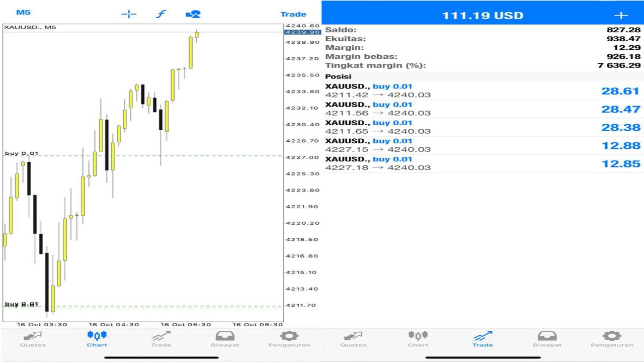
Task: Tap Margin bebas value 926.18
Action: 623,56
